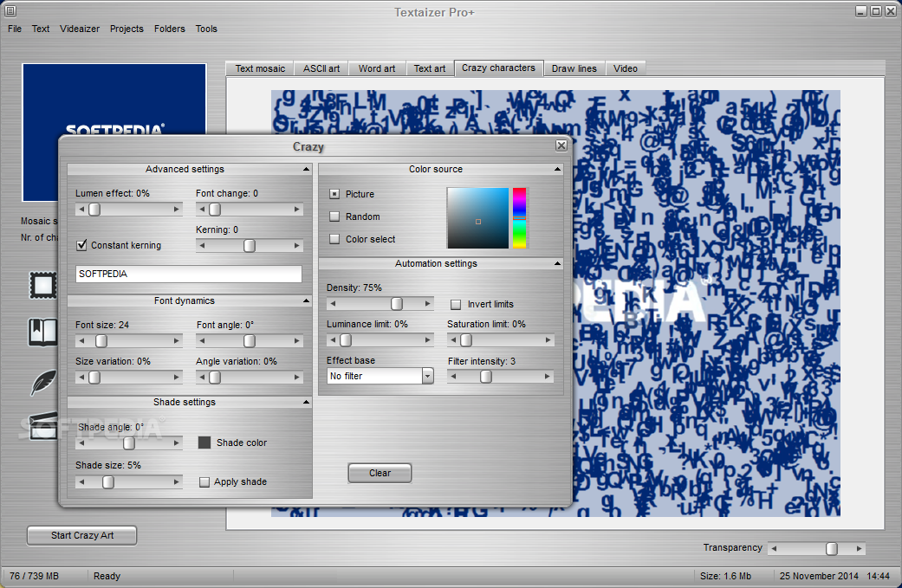Image resolution: width=902 pixels, height=588 pixels.
Task: Click the feather quill icon
Action: tap(44, 382)
